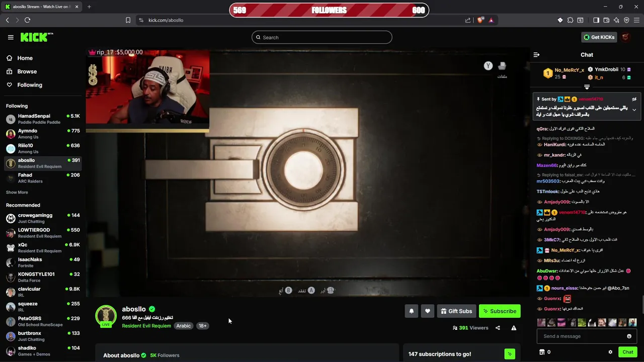Screen dimensions: 644x362
Task: Click aboslIo live avatar
Action: click(106, 316)
